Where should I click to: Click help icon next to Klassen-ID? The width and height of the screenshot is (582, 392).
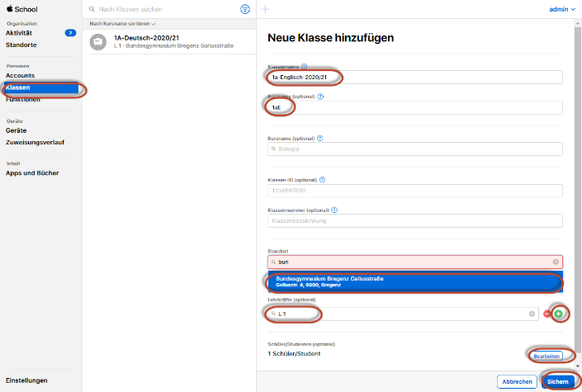(323, 179)
